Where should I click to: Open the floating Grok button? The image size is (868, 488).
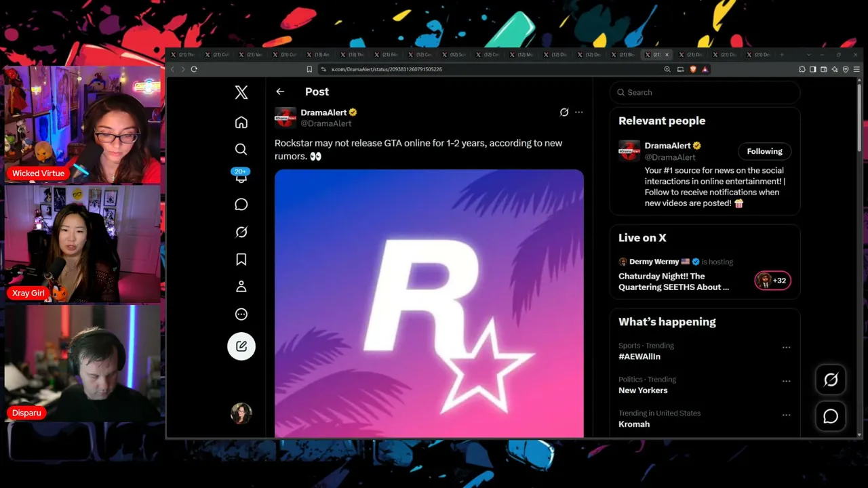click(x=831, y=380)
